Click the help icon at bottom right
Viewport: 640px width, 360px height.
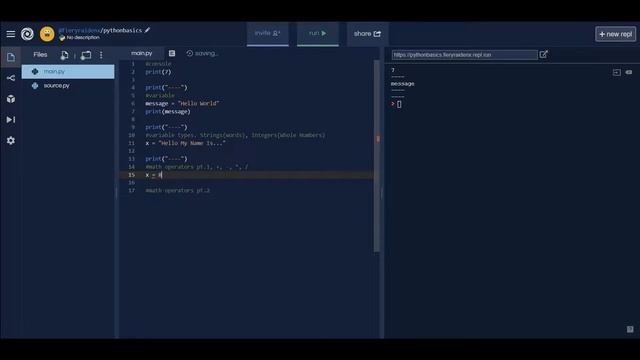(630, 329)
